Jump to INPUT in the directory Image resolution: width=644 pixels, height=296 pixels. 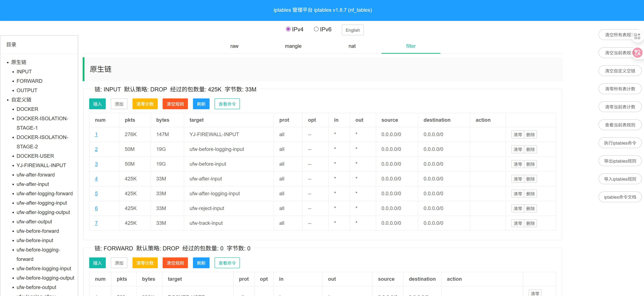(24, 71)
